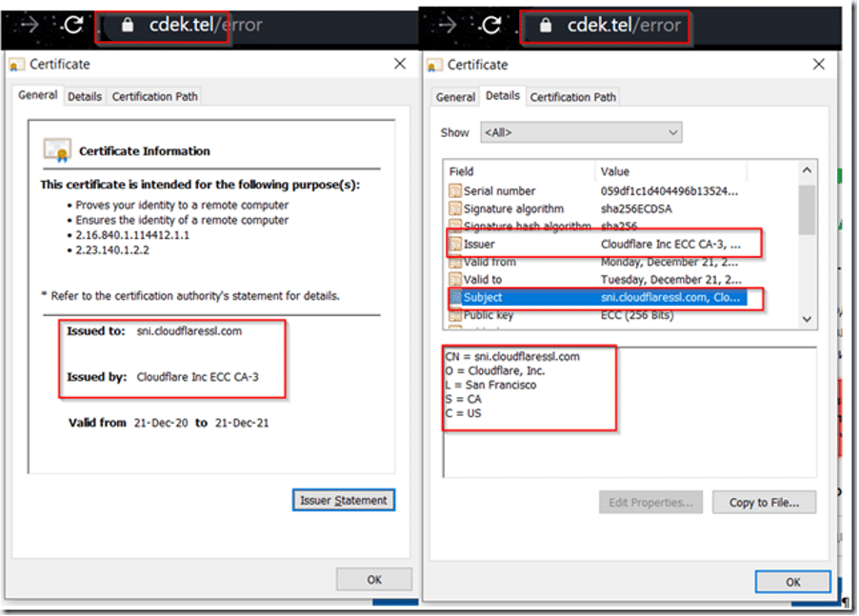Select the highlighted Subject row
The image size is (859, 616).
(x=596, y=297)
